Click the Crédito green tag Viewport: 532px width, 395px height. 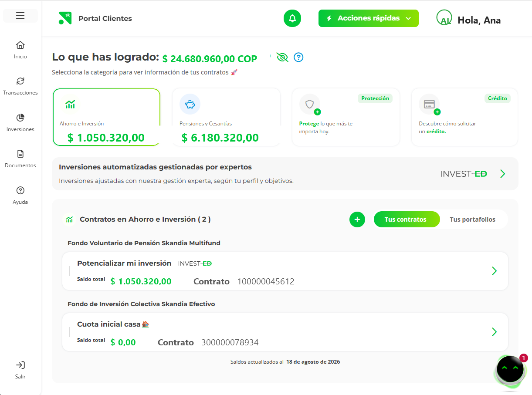click(498, 98)
